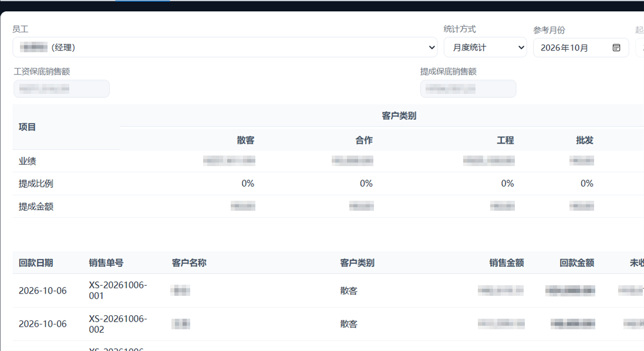Select the 提成金额 row label

(x=36, y=207)
